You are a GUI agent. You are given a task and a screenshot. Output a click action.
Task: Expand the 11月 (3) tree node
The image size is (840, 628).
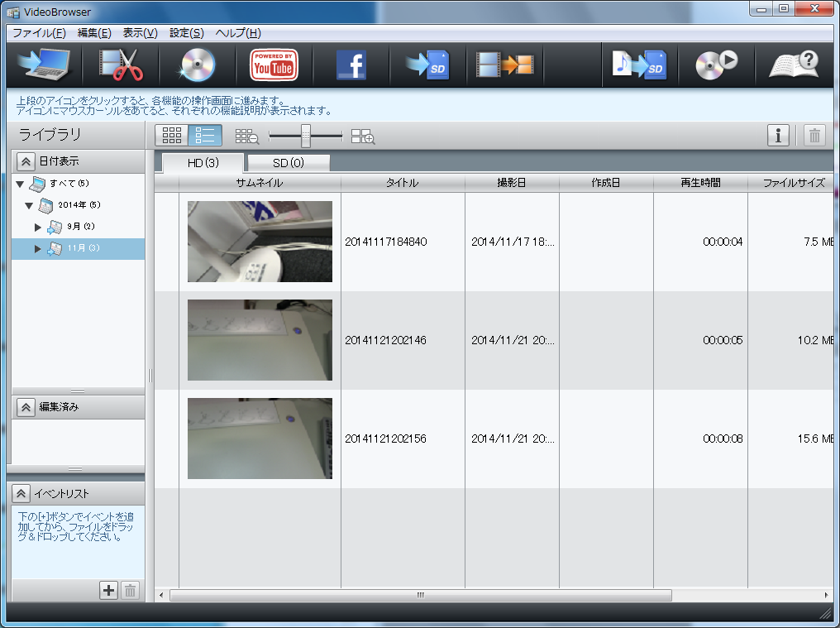(37, 249)
